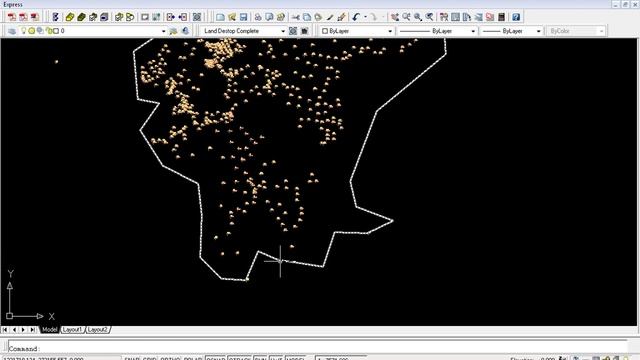This screenshot has width=640, height=360.
Task: Toggle OSNAP in status bar
Action: coord(216,358)
